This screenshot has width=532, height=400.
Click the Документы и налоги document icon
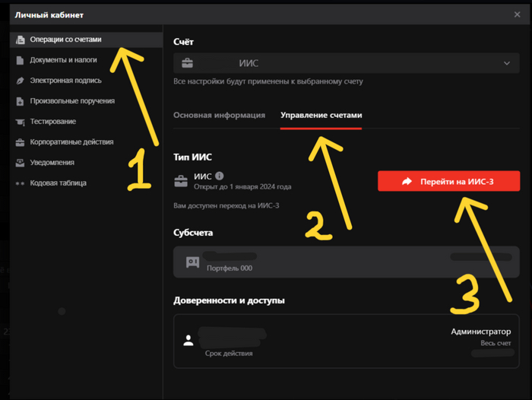click(x=20, y=60)
